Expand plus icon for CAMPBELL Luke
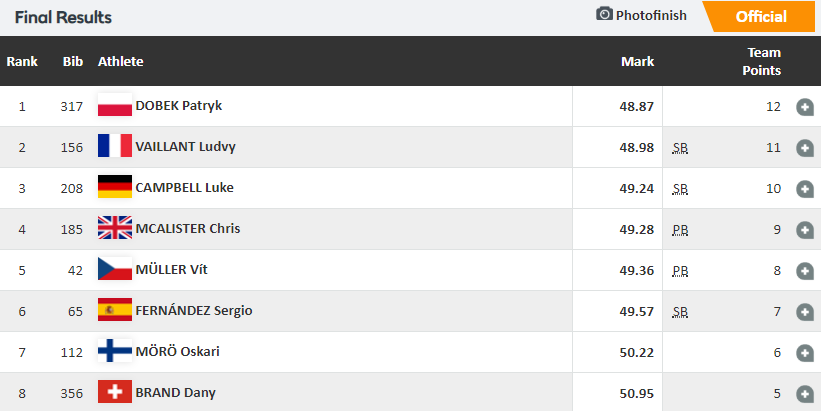821x411 pixels. coord(805,188)
